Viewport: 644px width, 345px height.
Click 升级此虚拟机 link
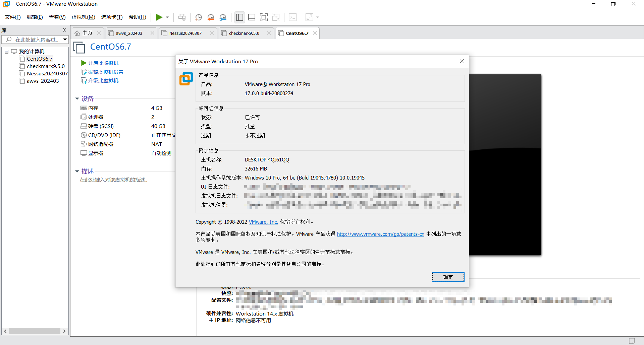[103, 80]
